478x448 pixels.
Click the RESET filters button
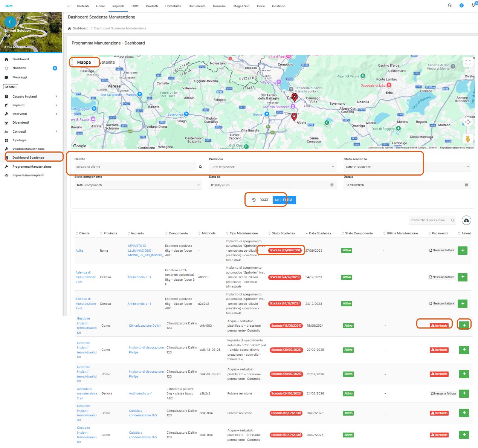click(261, 200)
